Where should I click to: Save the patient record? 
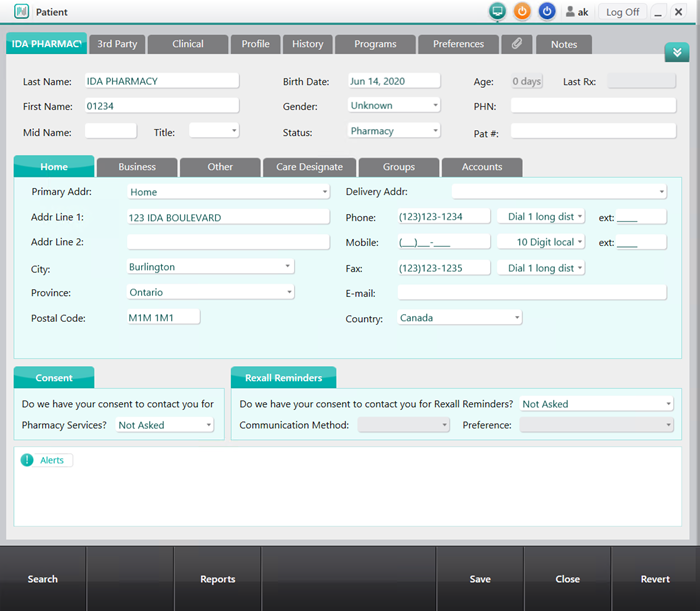pos(480,579)
